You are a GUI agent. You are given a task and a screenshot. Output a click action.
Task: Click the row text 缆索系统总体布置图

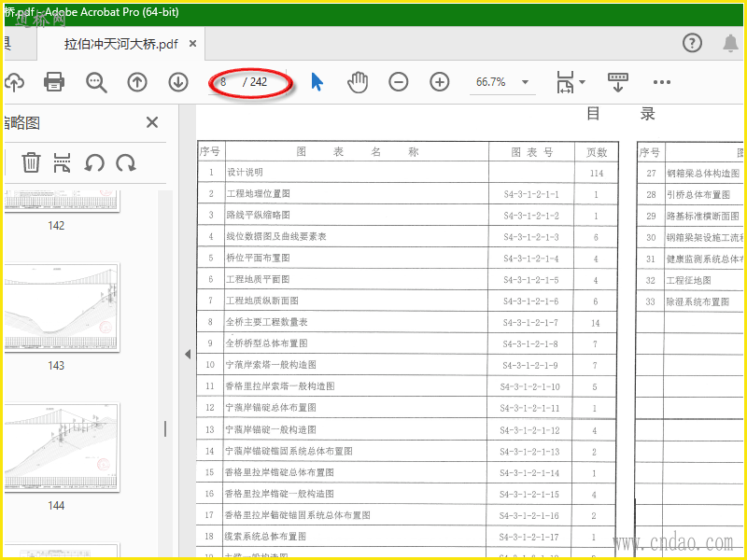coord(265,537)
